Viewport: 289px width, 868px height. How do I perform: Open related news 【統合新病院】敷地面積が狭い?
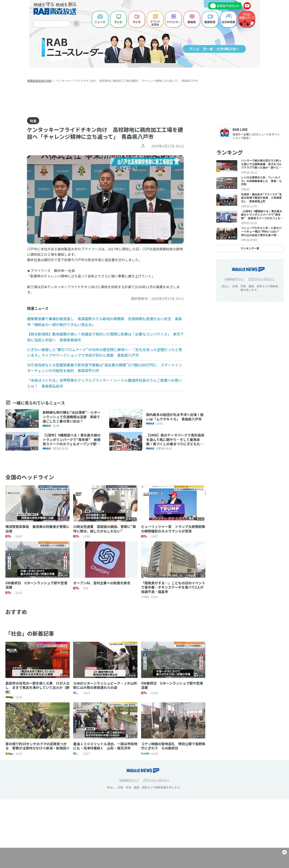pyautogui.click(x=105, y=337)
